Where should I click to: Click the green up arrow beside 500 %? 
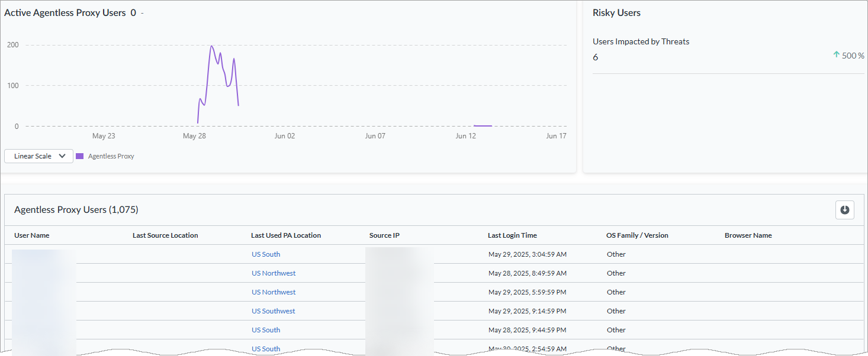pos(837,55)
